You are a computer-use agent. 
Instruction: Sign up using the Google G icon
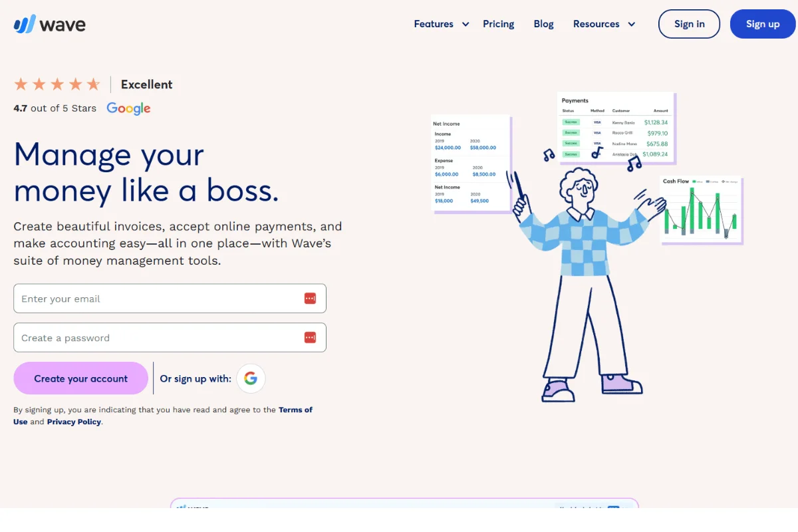coord(251,378)
